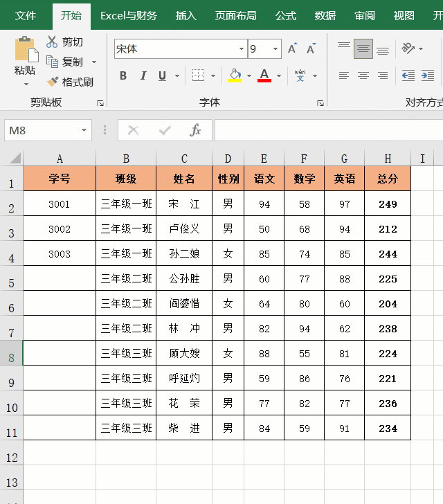443x504 pixels.
Task: Click the 格式刷 label
Action: (x=78, y=82)
